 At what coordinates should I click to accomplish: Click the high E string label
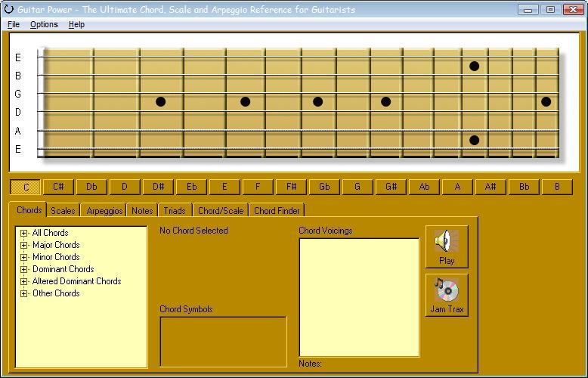pyautogui.click(x=17, y=57)
